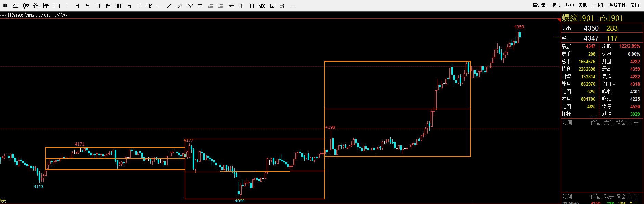Screen dimensions: 644x204
Task: Select the daily (日) period button
Action: pyautogui.click(x=139, y=6)
